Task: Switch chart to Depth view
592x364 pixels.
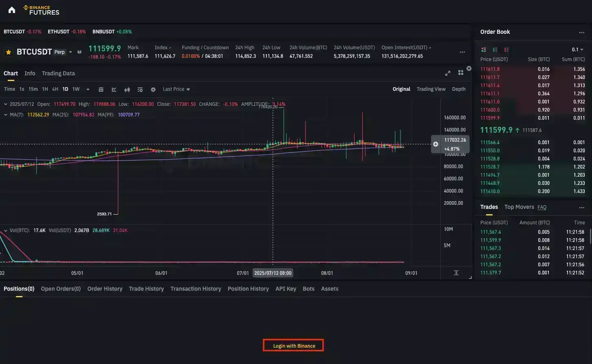Action: click(459, 89)
